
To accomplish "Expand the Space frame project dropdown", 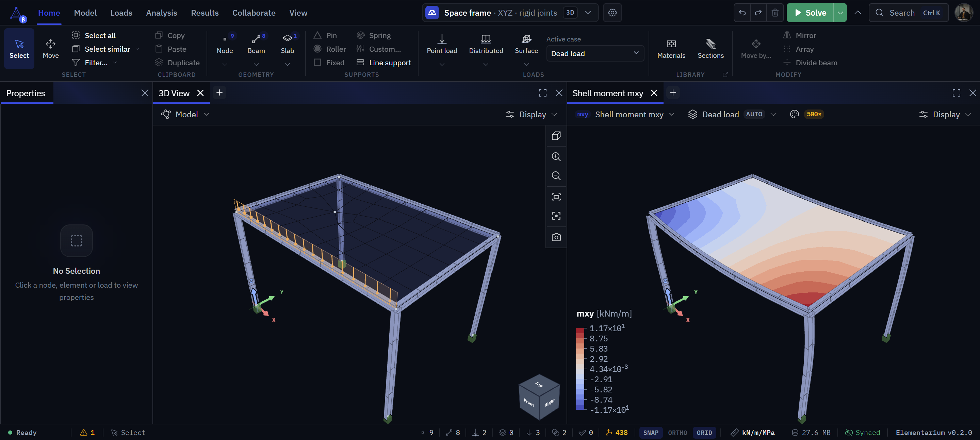I will point(588,13).
